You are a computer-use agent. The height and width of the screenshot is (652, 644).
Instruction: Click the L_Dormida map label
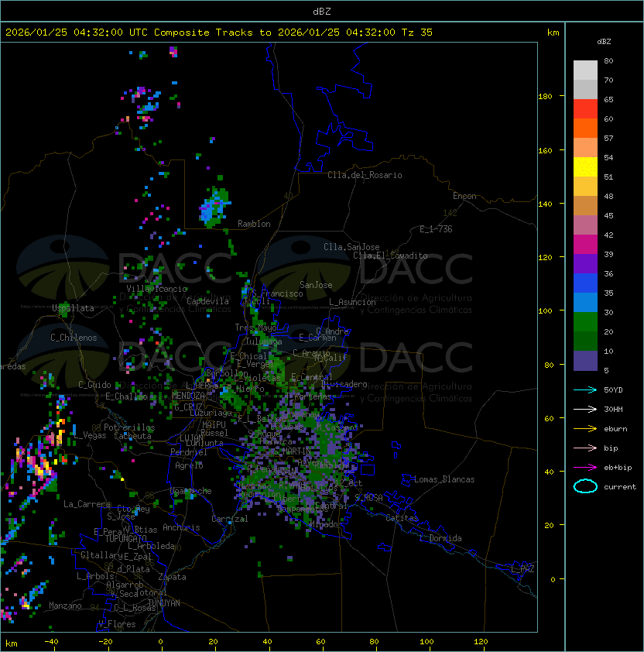(440, 538)
